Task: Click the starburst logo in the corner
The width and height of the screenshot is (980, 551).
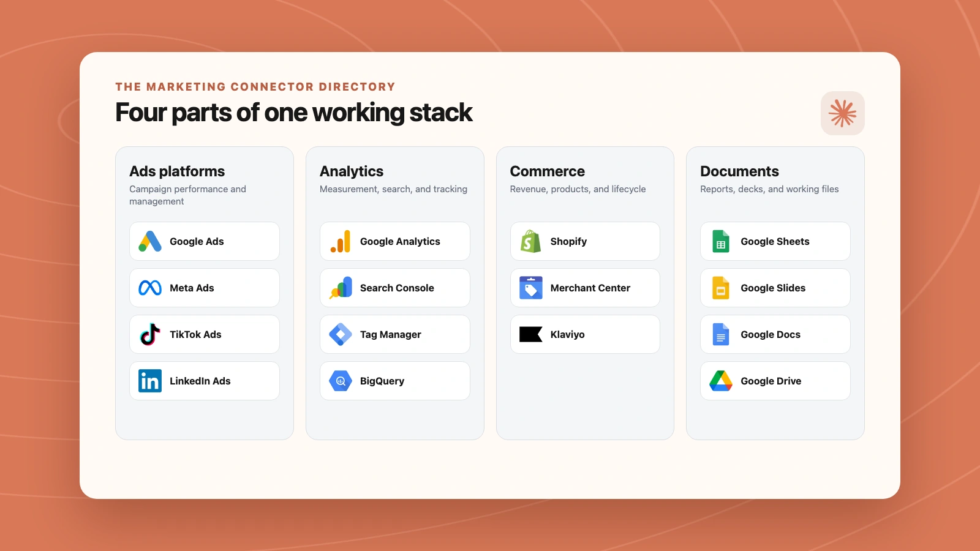Action: pos(843,113)
